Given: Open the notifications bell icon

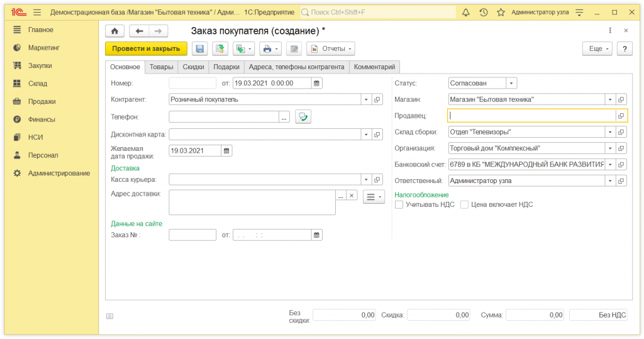Looking at the screenshot, I should pyautogui.click(x=465, y=12).
